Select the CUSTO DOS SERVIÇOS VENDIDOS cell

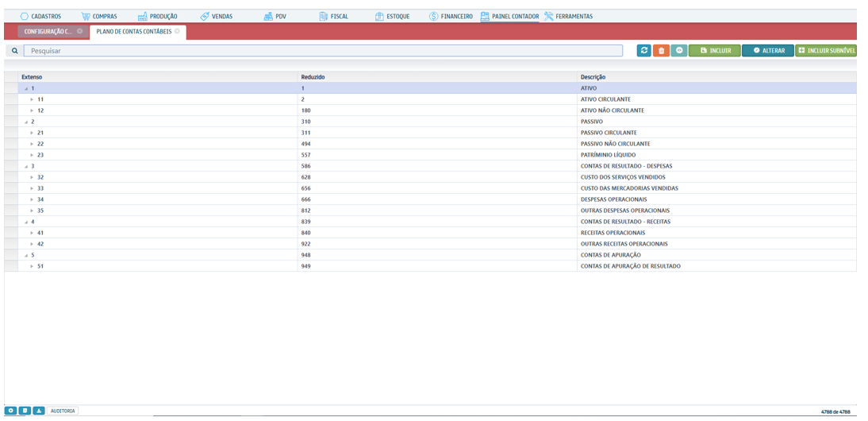(x=717, y=176)
